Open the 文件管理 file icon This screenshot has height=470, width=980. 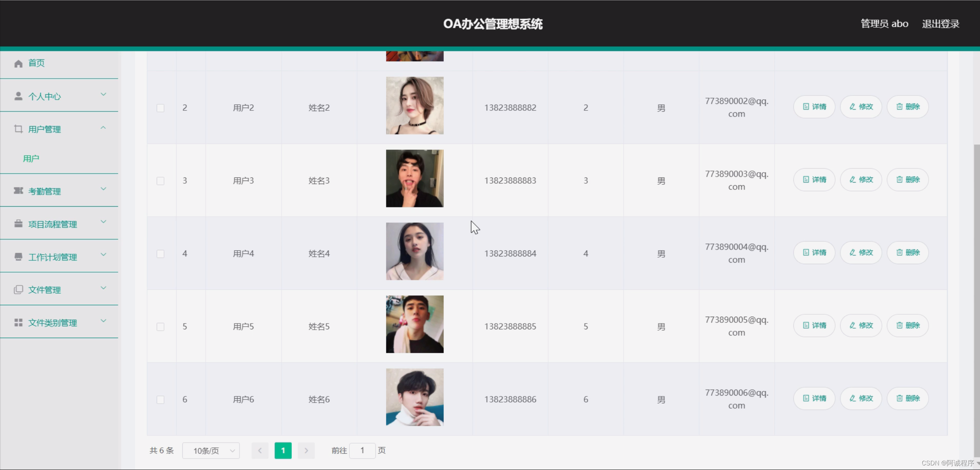(x=18, y=289)
